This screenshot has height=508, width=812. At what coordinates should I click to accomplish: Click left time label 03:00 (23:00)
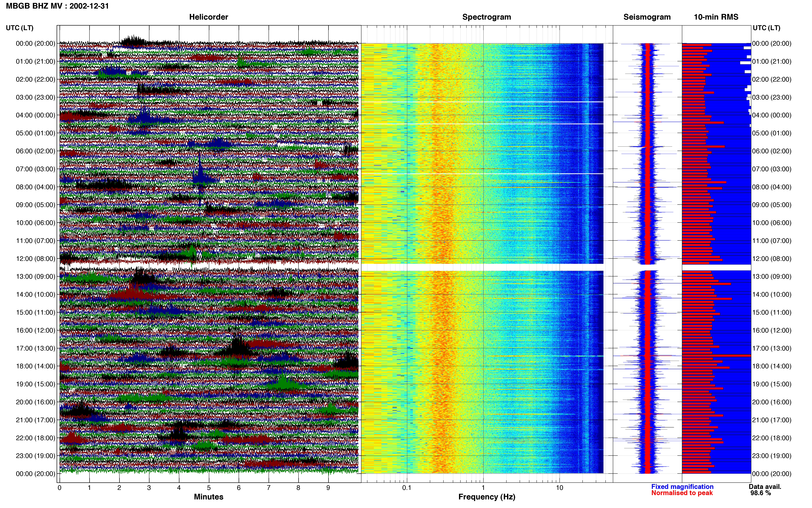click(x=36, y=97)
